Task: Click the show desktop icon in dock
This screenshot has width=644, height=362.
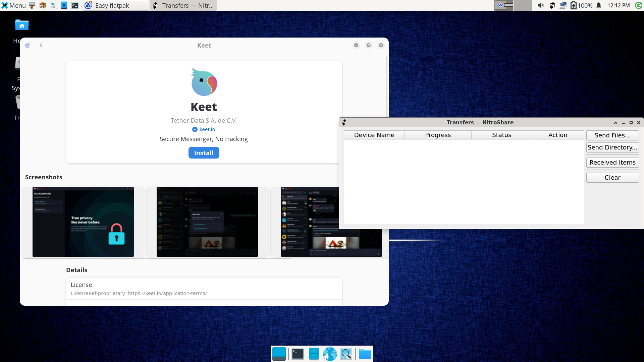Action: (x=279, y=354)
